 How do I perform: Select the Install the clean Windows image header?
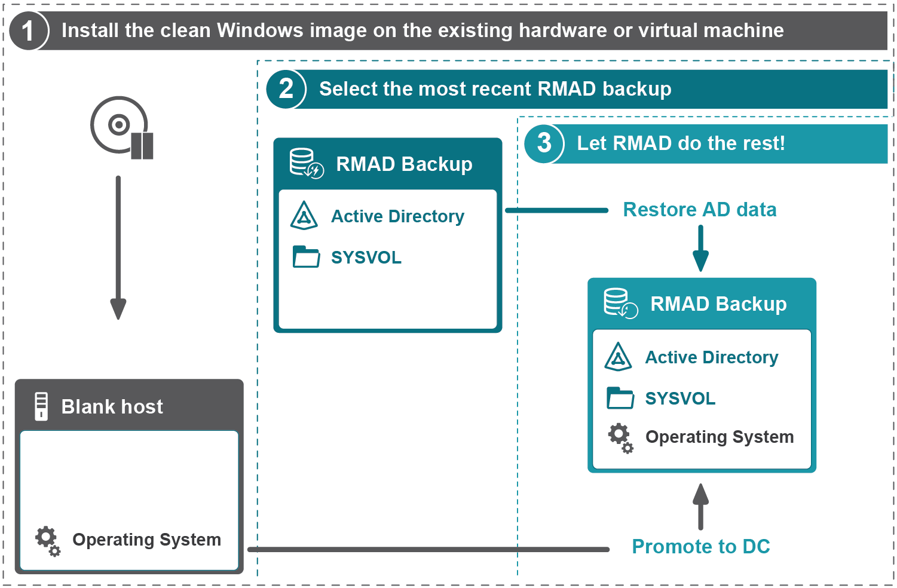424,30
